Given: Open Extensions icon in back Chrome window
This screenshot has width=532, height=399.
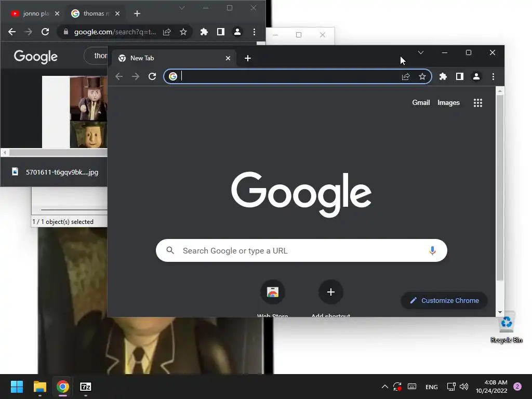Looking at the screenshot, I should pyautogui.click(x=204, y=32).
